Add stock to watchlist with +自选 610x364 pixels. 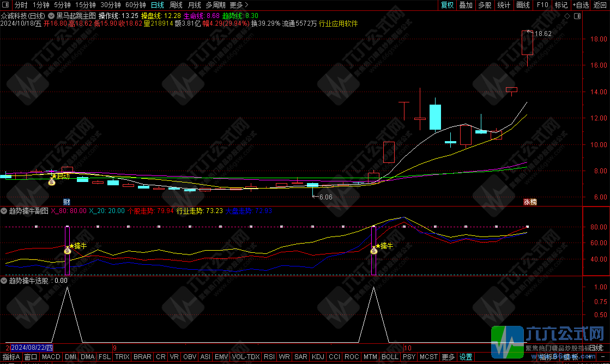(580, 5)
